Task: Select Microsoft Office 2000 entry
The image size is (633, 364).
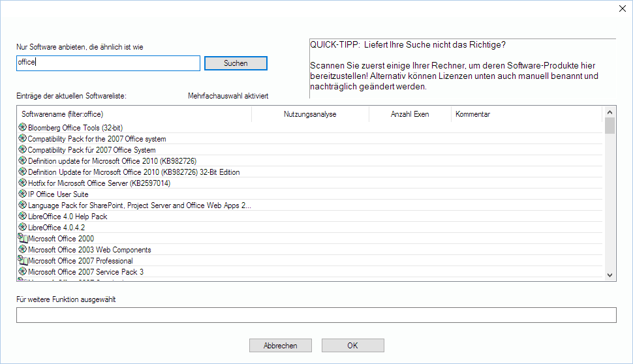Action: tap(61, 239)
